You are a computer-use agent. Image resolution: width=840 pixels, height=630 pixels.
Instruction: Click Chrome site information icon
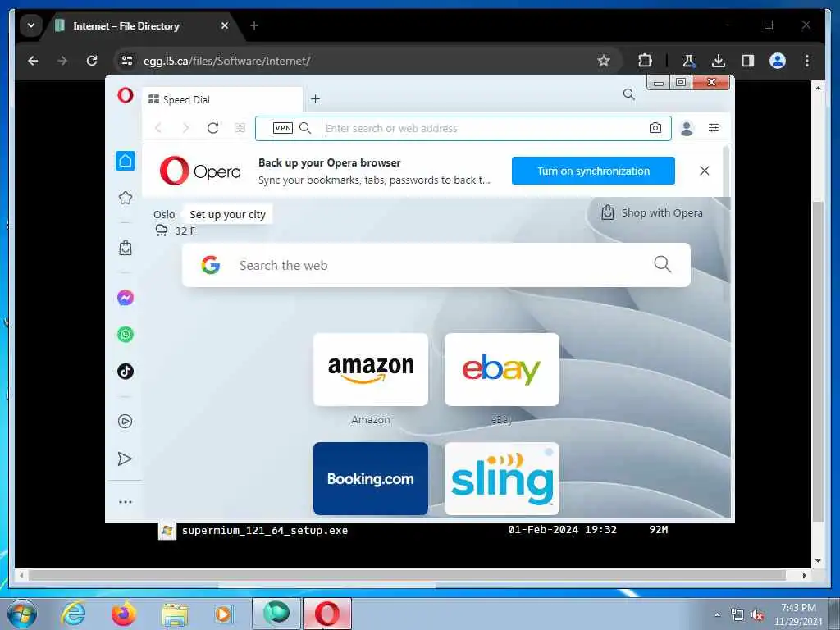click(x=127, y=61)
